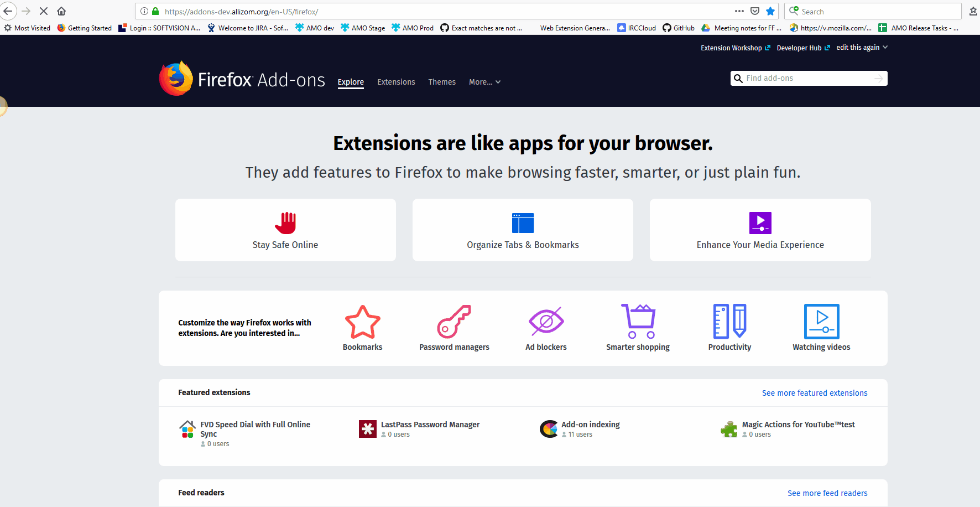Viewport: 980px width, 507px height.
Task: Open the https://v.mozilla.com bookmark
Action: pyautogui.click(x=831, y=28)
